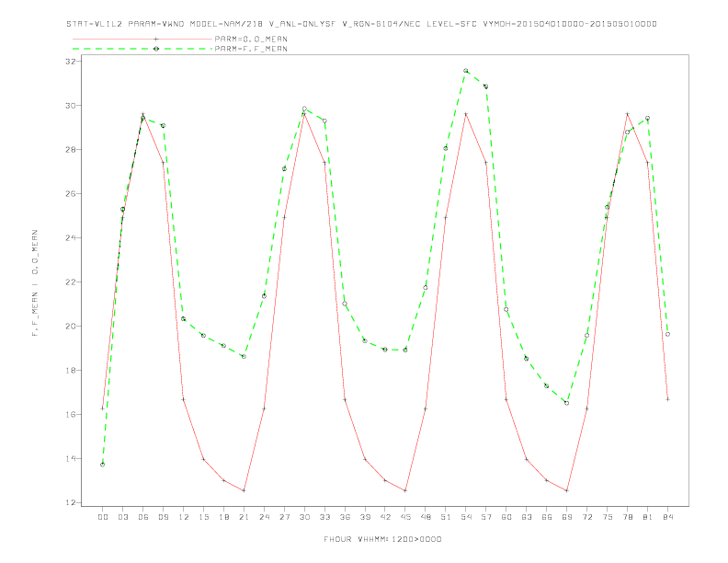Viewport: 728px width, 563px height.
Task: Click x-axis tick label 81
Action: (648, 517)
